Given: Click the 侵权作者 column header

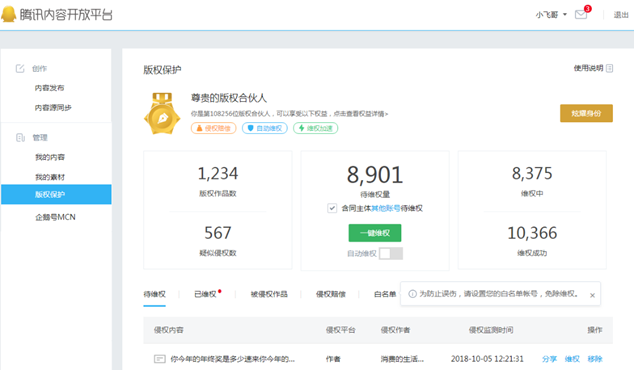Looking at the screenshot, I should [395, 330].
